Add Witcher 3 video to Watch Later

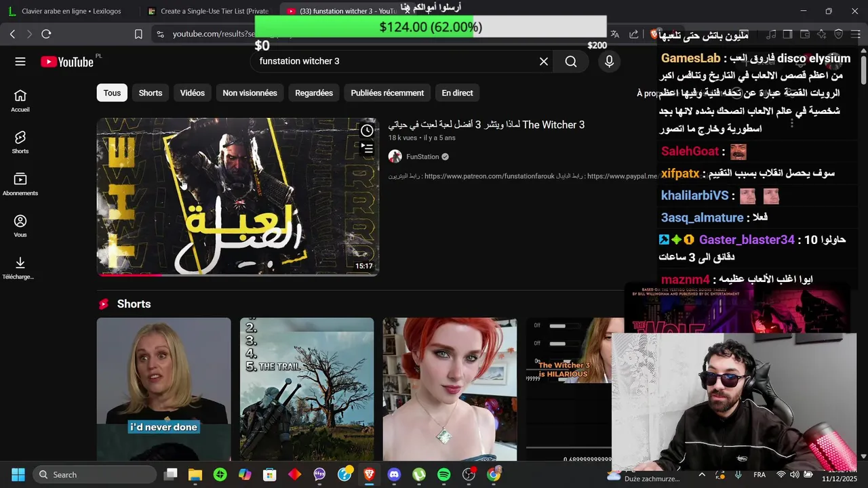367,131
